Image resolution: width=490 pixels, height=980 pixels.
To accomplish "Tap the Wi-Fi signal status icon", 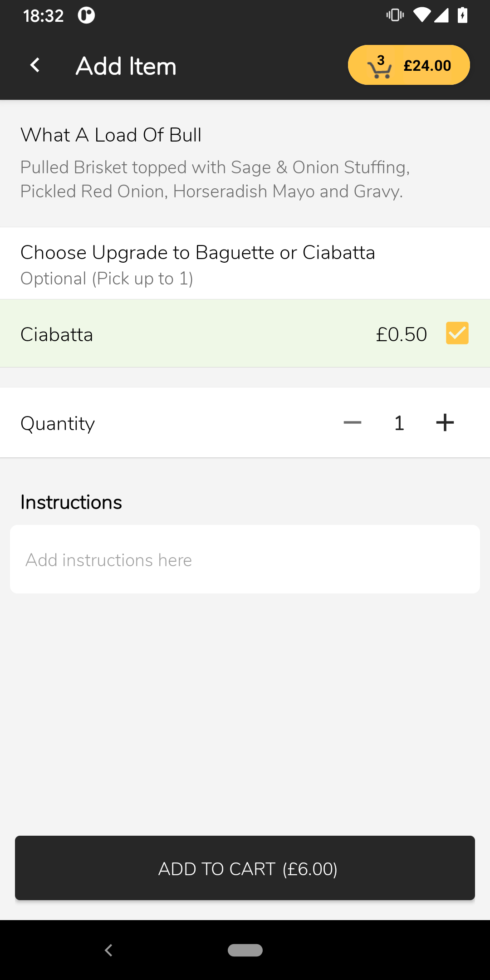I will point(422,15).
